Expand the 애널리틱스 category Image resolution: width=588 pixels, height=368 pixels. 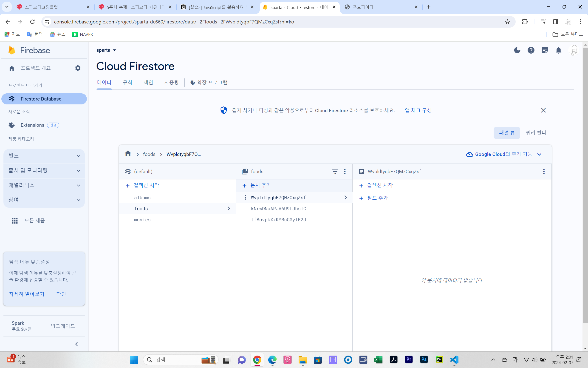[44, 185]
